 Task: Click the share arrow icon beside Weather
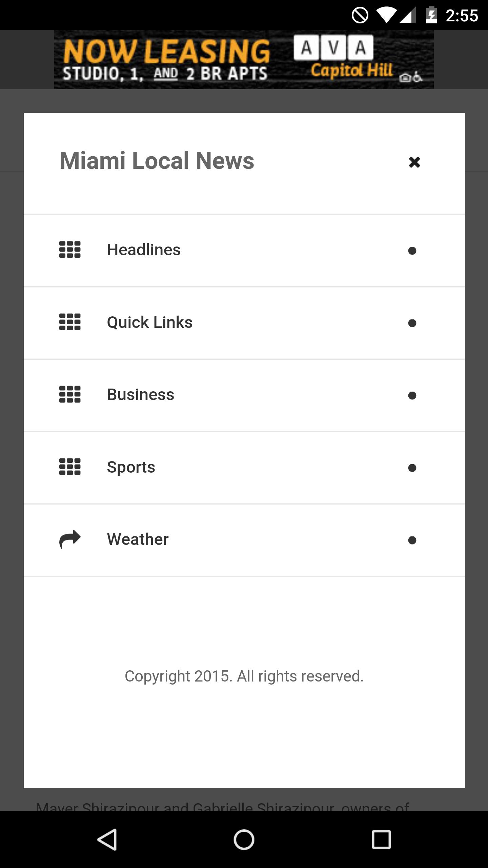pos(70,539)
